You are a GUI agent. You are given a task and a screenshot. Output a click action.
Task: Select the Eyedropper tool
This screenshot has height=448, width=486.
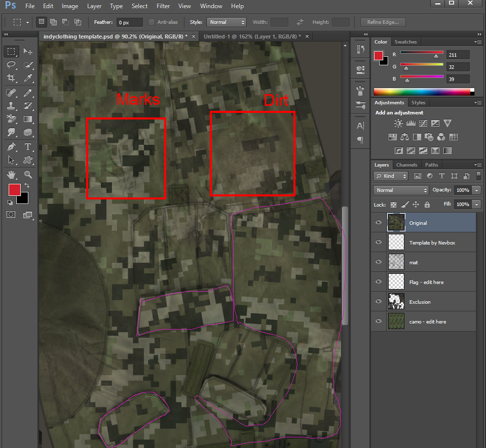[x=28, y=78]
